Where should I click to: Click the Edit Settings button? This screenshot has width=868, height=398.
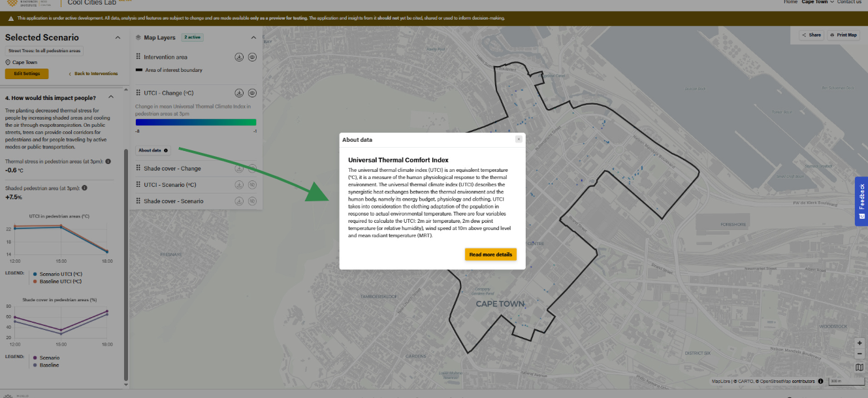27,74
